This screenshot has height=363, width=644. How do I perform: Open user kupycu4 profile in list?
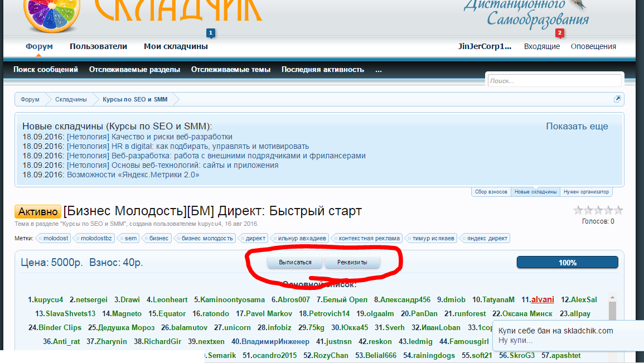(49, 300)
